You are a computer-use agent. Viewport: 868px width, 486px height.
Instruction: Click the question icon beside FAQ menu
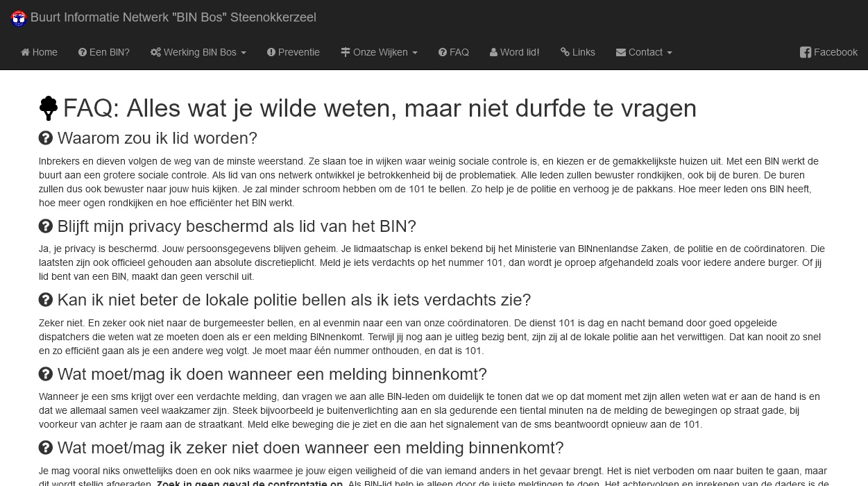pos(443,52)
